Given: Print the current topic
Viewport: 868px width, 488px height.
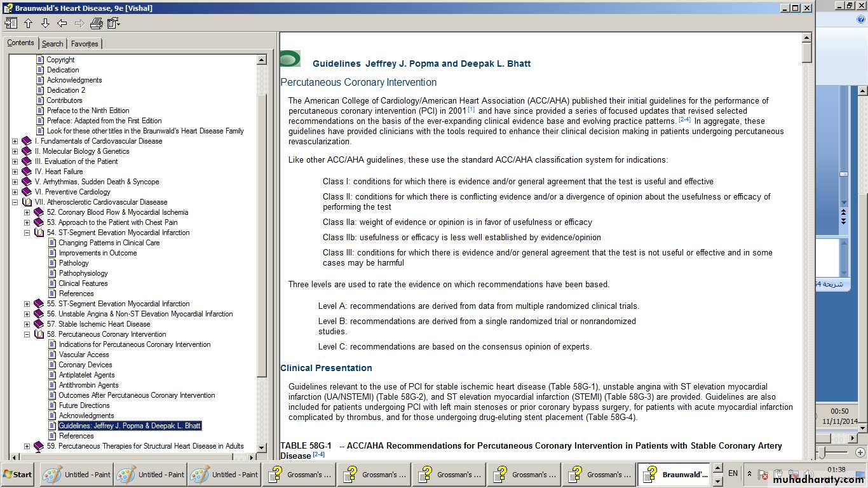Looking at the screenshot, I should (x=96, y=24).
